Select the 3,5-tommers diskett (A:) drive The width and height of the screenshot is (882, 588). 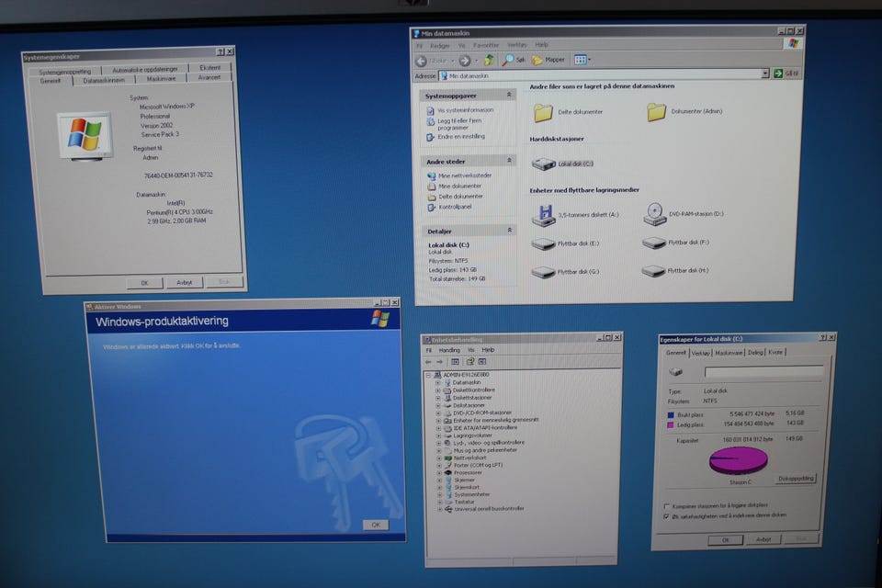(x=575, y=216)
